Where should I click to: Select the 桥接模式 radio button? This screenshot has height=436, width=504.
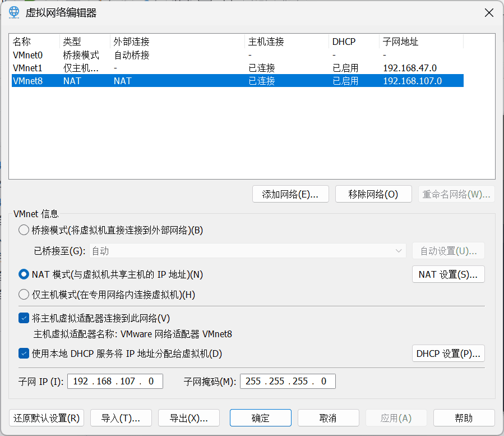pyautogui.click(x=24, y=230)
